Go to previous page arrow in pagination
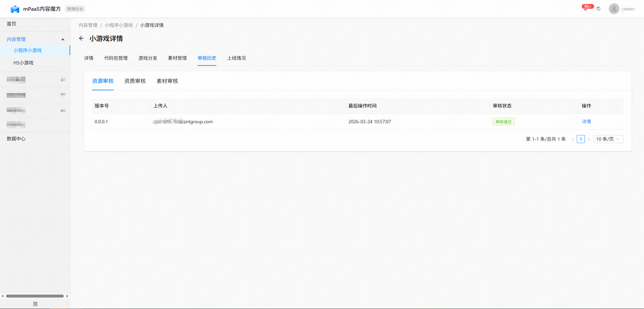This screenshot has height=309, width=644. pos(573,139)
